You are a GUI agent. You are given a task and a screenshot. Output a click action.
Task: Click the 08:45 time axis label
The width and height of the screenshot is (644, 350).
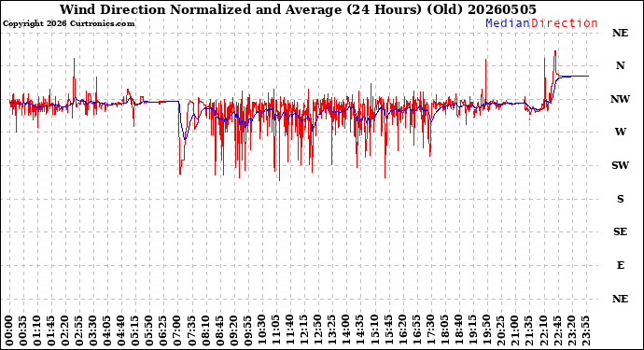[x=219, y=330]
